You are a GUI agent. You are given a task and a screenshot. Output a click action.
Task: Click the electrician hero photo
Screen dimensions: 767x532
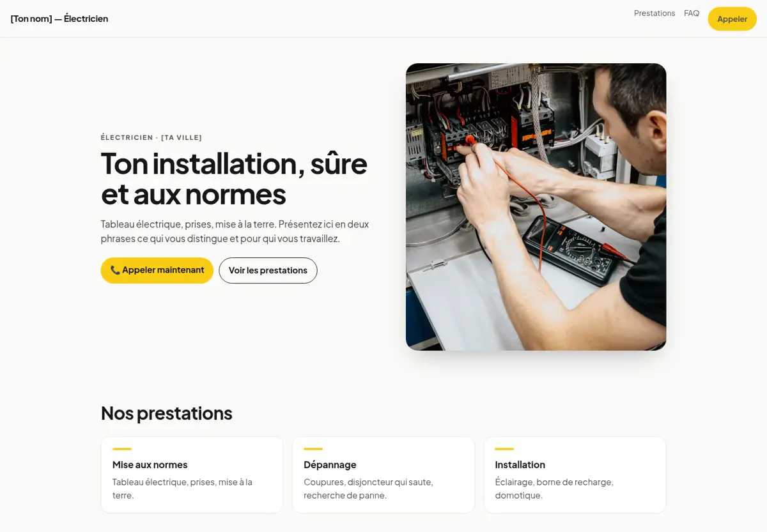click(536, 207)
